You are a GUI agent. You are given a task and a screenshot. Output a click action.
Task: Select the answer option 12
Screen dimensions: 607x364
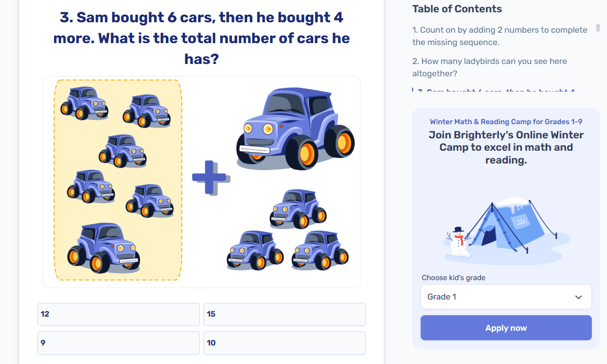pyautogui.click(x=118, y=314)
